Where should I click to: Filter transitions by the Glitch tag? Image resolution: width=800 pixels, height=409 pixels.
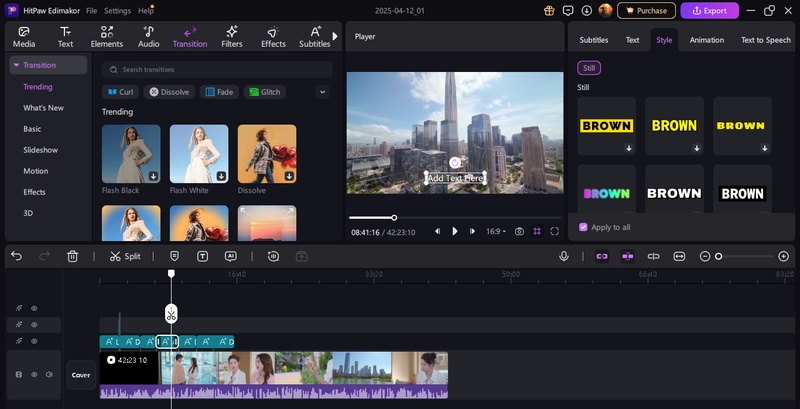pos(264,92)
